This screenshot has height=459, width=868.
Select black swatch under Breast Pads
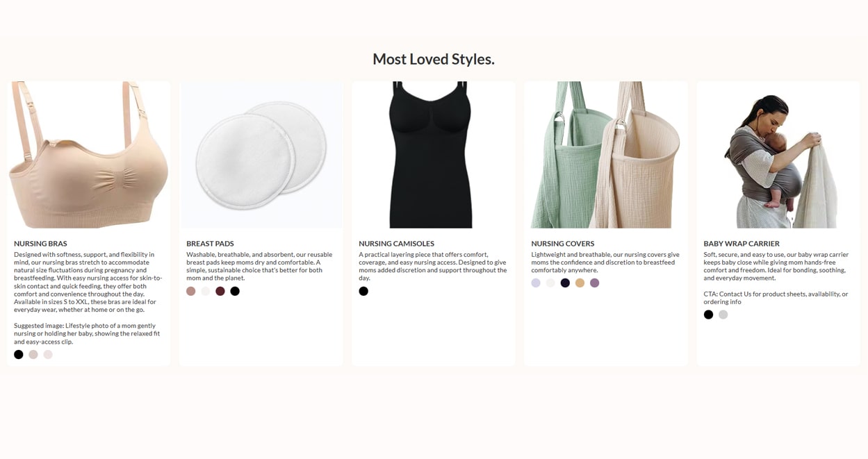click(235, 292)
